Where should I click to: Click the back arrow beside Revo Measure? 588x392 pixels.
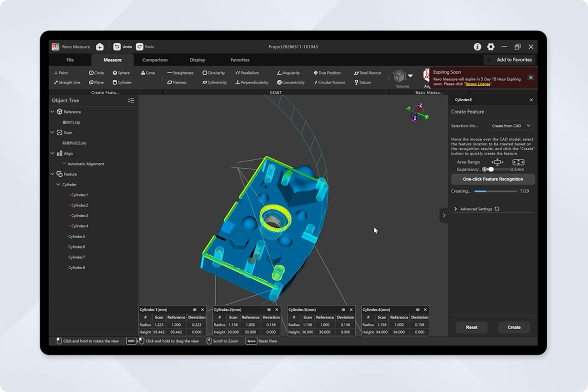100,47
